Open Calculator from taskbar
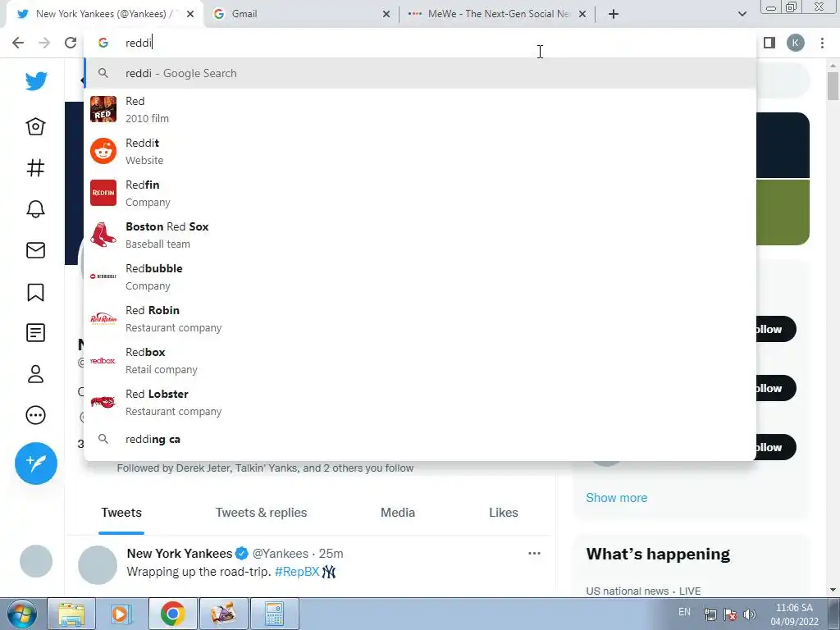This screenshot has height=630, width=840. click(x=274, y=614)
